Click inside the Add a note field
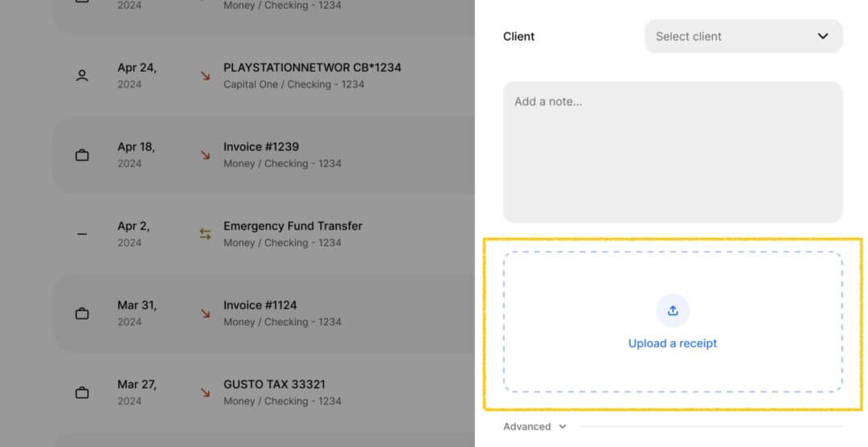 point(673,152)
